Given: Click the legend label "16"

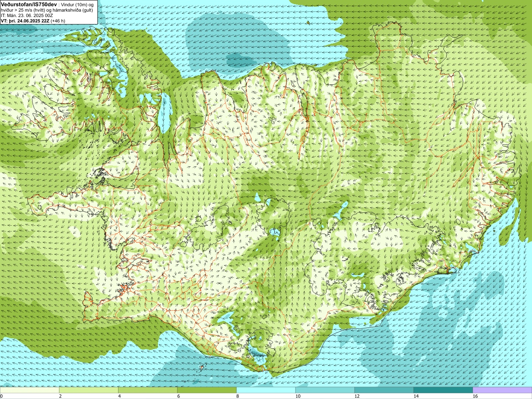Looking at the screenshot, I should click(475, 396).
